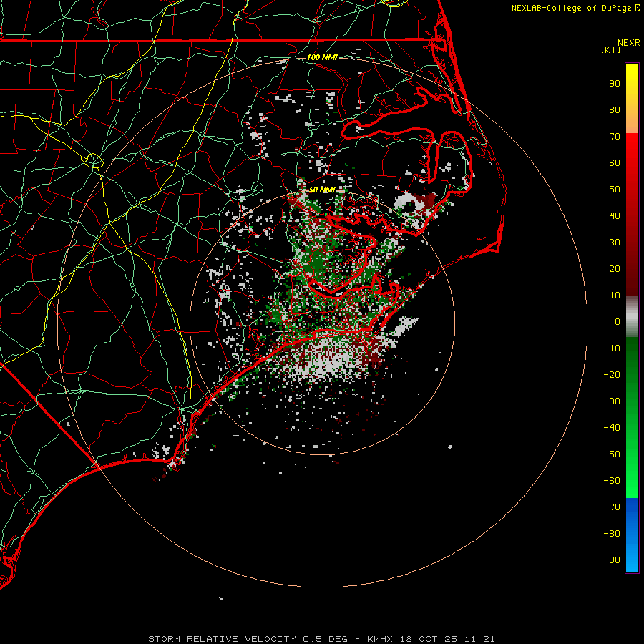Viewport: 644px width, 644px height.
Task: Click the NEXR label above the scale
Action: pyautogui.click(x=628, y=43)
